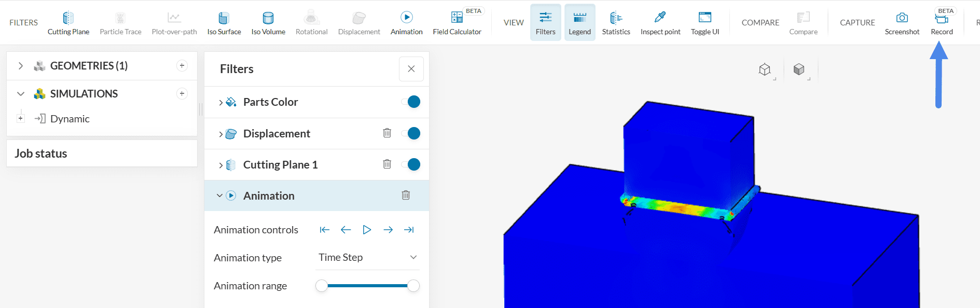Click the Inspect point tool
980x308 pixels.
660,23
